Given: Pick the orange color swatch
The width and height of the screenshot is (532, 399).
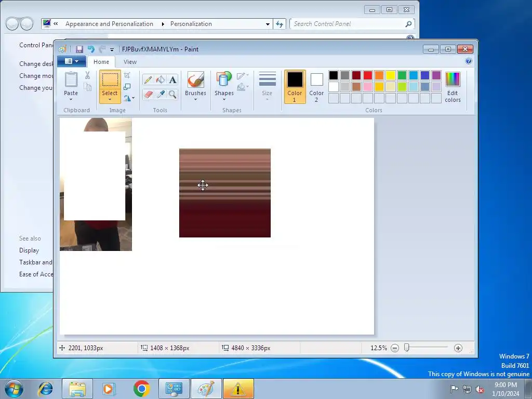Looking at the screenshot, I should pos(379,75).
